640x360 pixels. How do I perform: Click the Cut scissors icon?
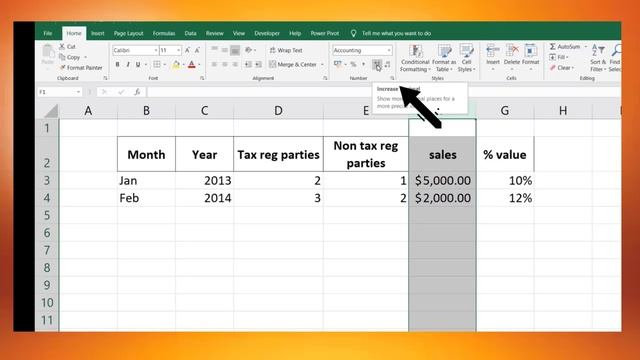coord(62,47)
